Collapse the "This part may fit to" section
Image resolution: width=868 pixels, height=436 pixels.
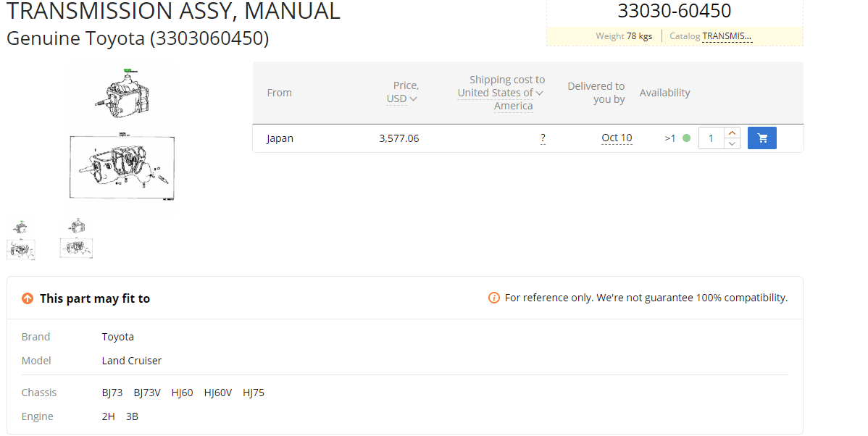point(28,298)
